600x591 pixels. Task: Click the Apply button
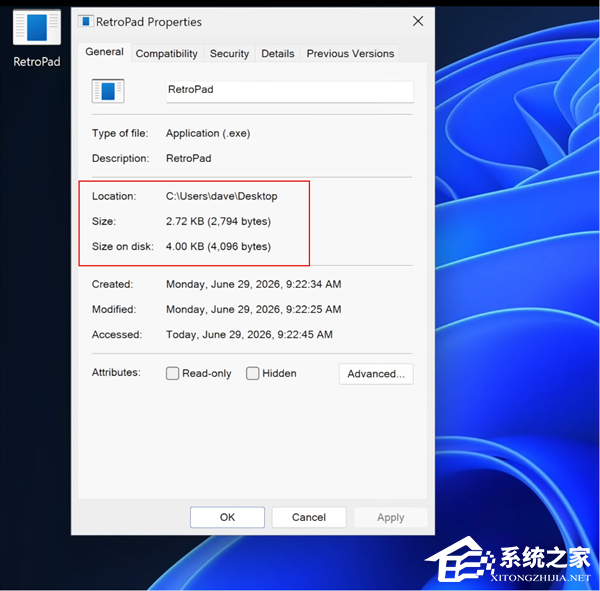pyautogui.click(x=390, y=517)
